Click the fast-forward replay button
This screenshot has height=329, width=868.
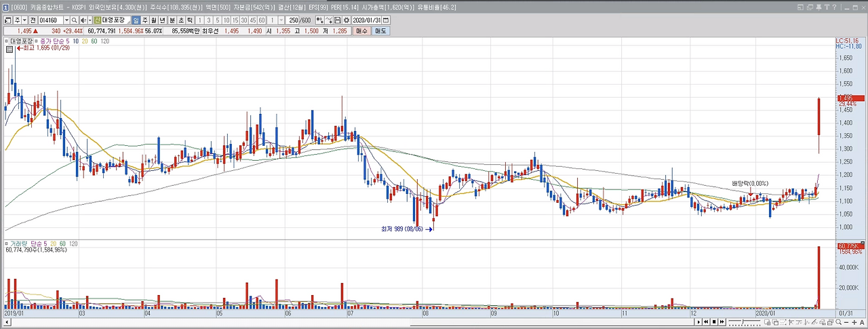722,322
